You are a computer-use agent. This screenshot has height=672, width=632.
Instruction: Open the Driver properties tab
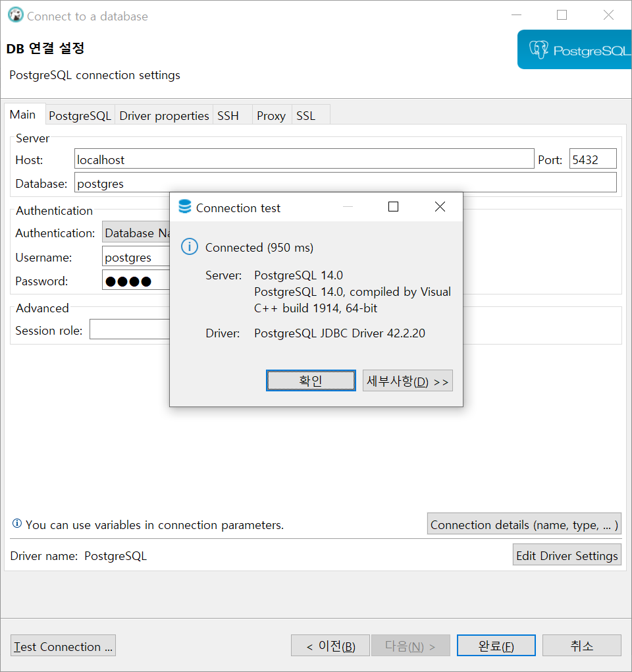[x=164, y=116]
